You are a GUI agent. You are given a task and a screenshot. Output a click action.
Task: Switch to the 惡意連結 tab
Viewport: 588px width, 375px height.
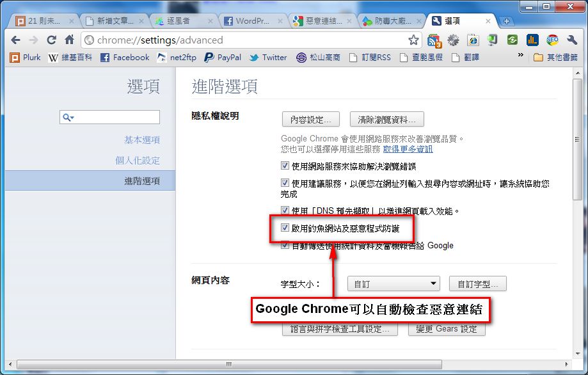click(323, 21)
